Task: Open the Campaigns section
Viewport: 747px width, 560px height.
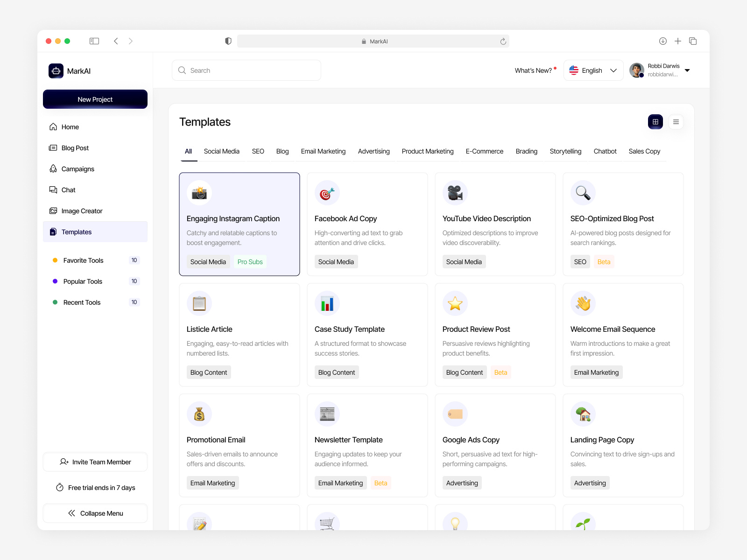Action: click(78, 168)
